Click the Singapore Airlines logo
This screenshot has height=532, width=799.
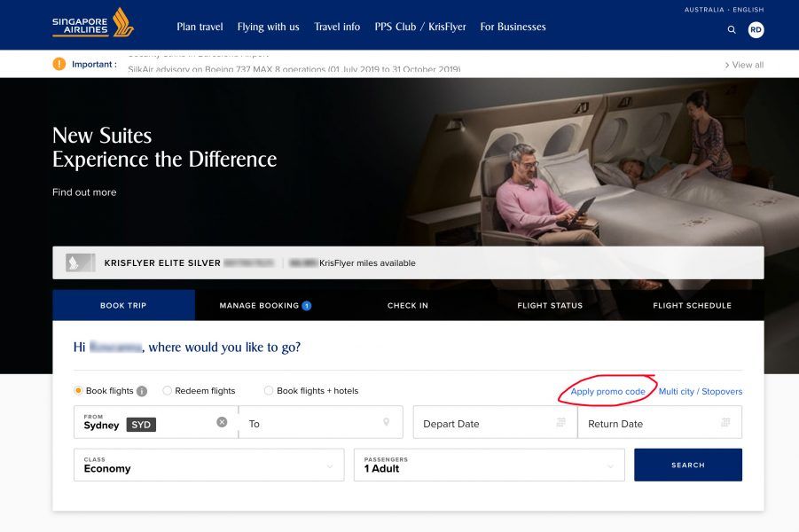point(93,23)
